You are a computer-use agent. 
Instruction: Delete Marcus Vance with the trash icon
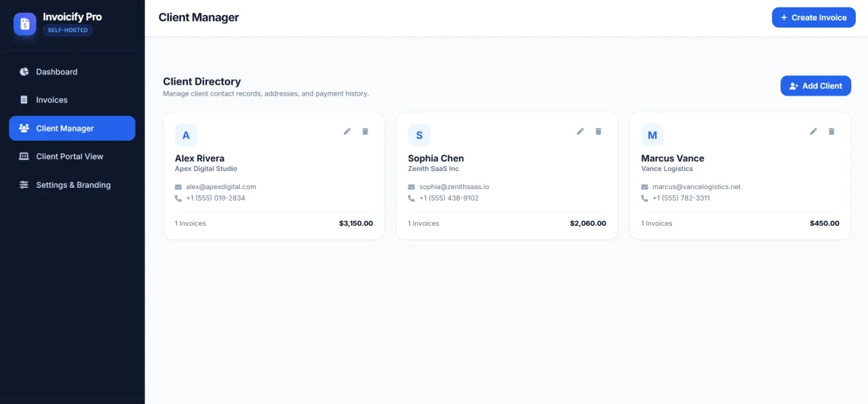831,132
